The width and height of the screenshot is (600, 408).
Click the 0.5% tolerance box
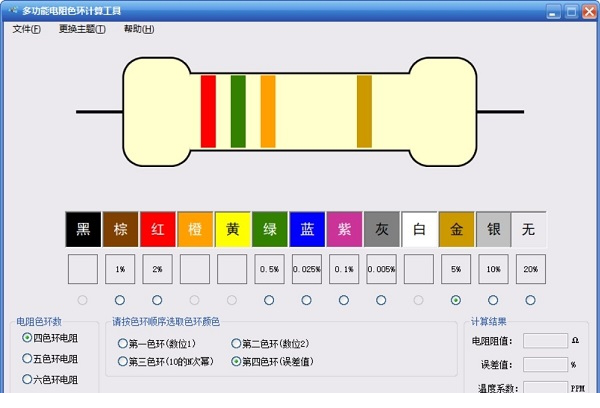[269, 269]
